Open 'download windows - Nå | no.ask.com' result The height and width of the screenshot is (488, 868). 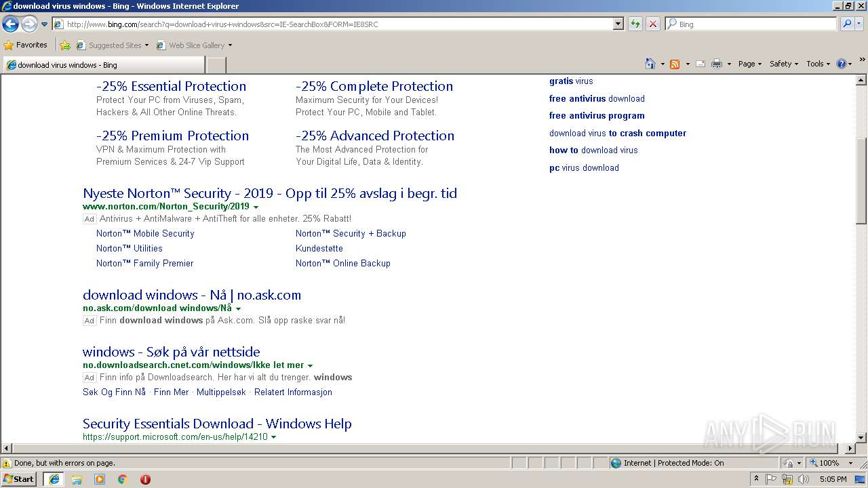(192, 295)
